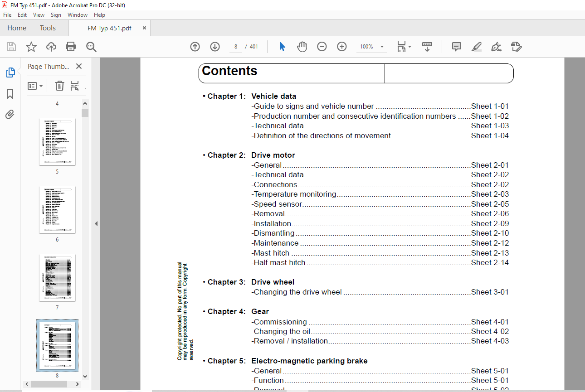Print the document
Image resolution: width=585 pixels, height=392 pixels.
[x=71, y=47]
